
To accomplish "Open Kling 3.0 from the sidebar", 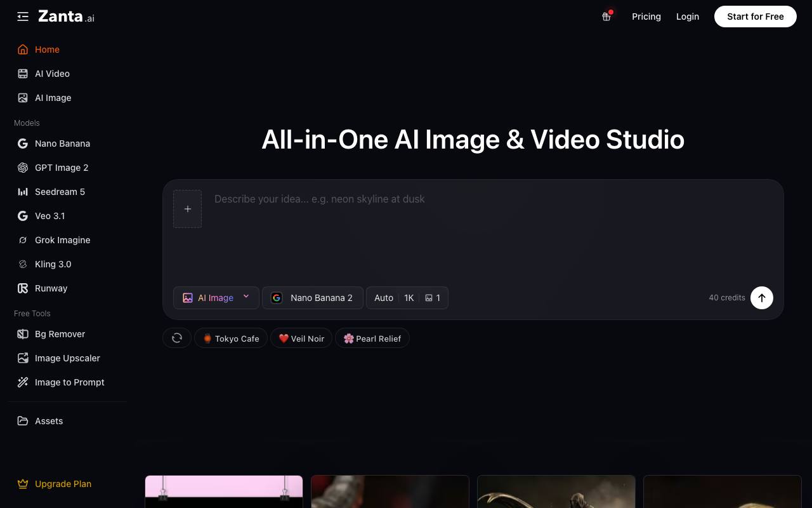I will (67, 264).
